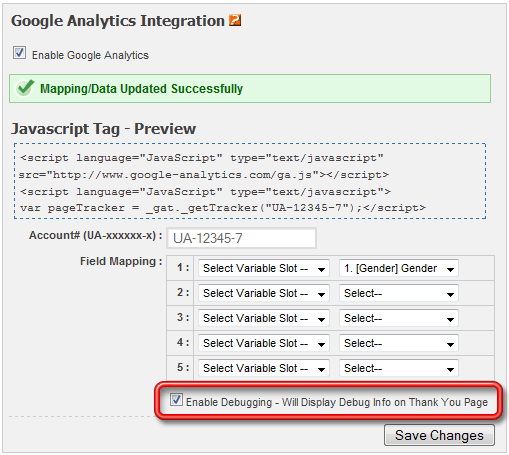Expand row 3 field Select-- dropdown
Viewport: 509px width, 455px height.
(399, 318)
